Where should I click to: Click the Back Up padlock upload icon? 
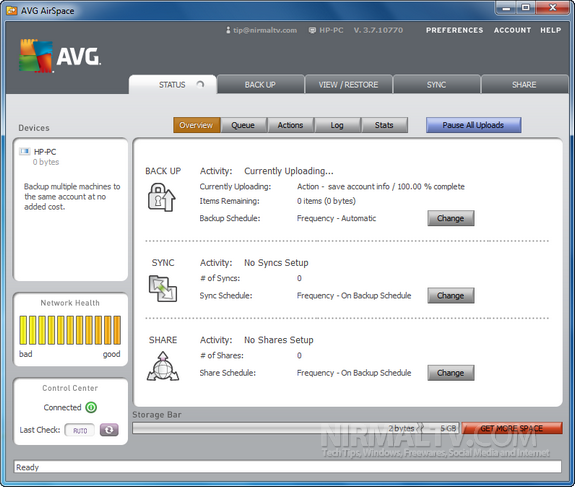click(161, 197)
